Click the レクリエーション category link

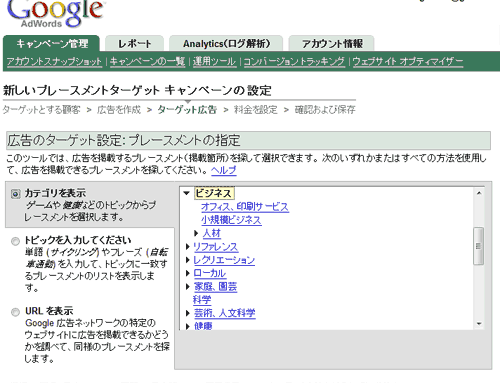pos(224,260)
